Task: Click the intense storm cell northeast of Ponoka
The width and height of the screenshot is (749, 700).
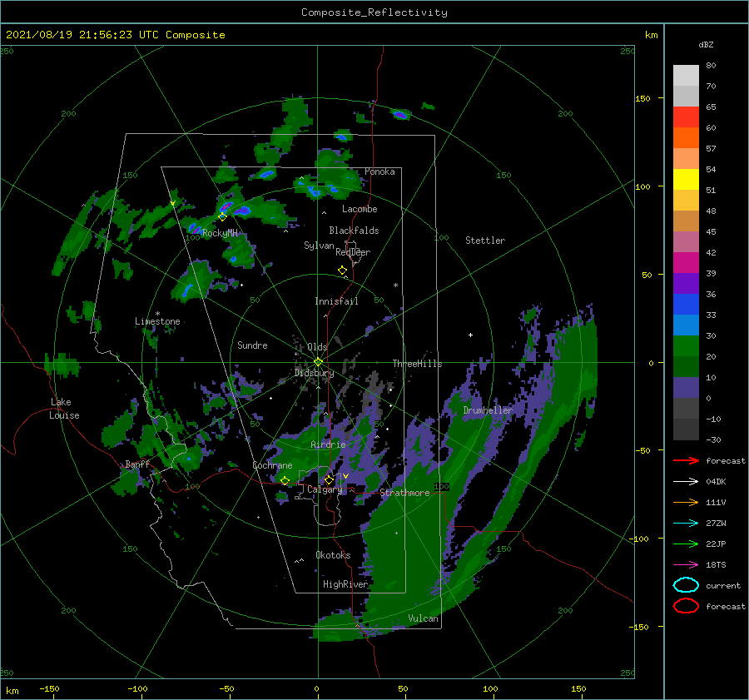Action: pos(399,114)
